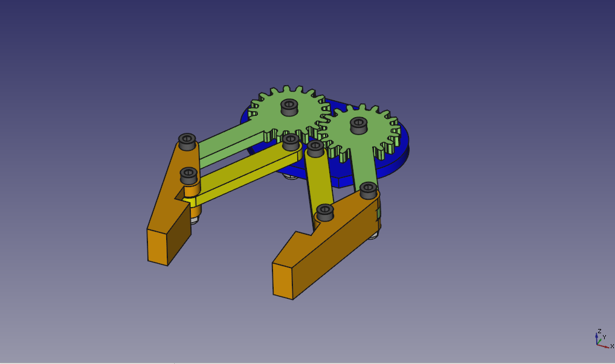This screenshot has width=615, height=364.
Task: Pick the lower bolt on left jaw
Action: 188,175
